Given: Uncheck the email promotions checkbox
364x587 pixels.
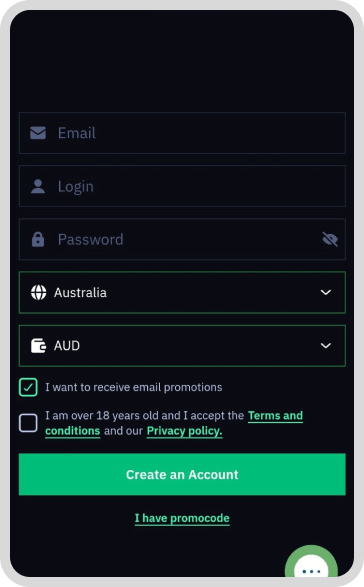Looking at the screenshot, I should coord(28,387).
